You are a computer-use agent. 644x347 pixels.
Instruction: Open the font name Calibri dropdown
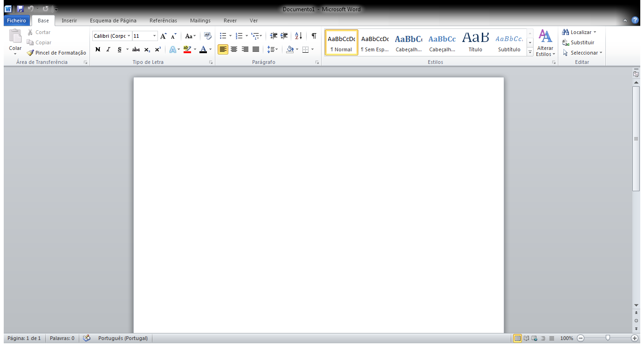pyautogui.click(x=129, y=36)
